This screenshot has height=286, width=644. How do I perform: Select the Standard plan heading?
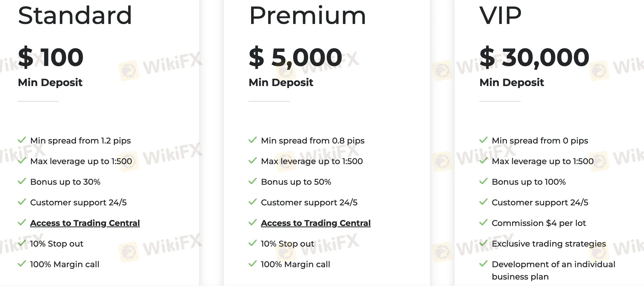pyautogui.click(x=75, y=15)
